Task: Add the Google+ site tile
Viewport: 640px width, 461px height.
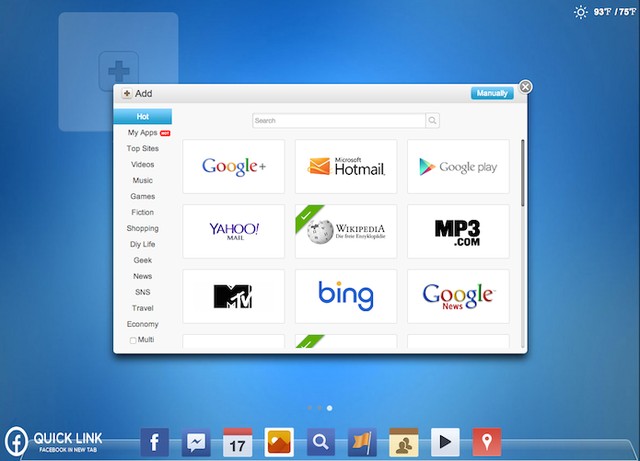Action: pos(233,166)
